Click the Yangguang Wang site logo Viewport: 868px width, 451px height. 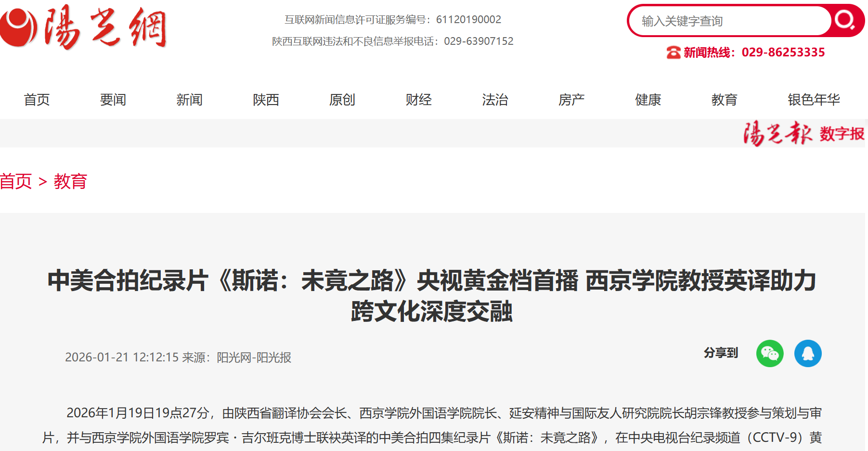click(x=84, y=27)
